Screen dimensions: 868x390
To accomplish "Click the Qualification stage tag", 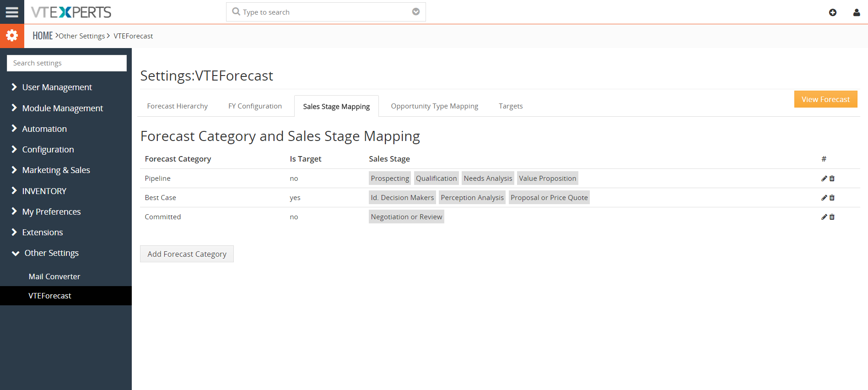I will click(x=436, y=179).
